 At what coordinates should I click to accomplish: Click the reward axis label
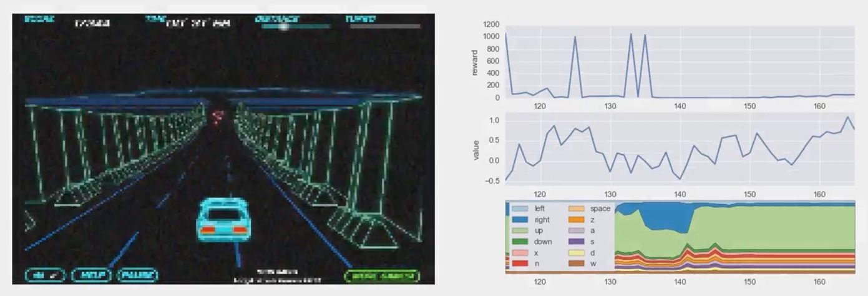pyautogui.click(x=475, y=62)
